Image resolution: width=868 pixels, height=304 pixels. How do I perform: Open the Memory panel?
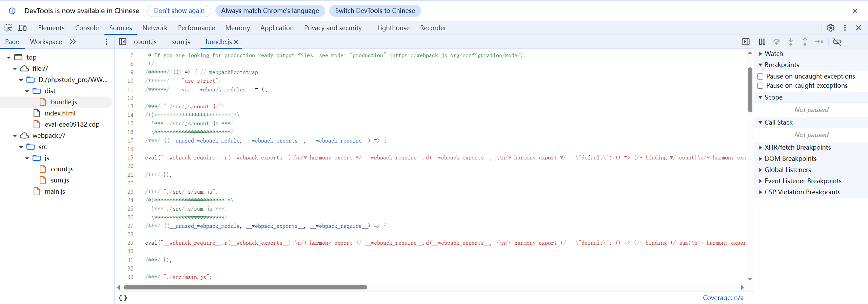[x=238, y=28]
